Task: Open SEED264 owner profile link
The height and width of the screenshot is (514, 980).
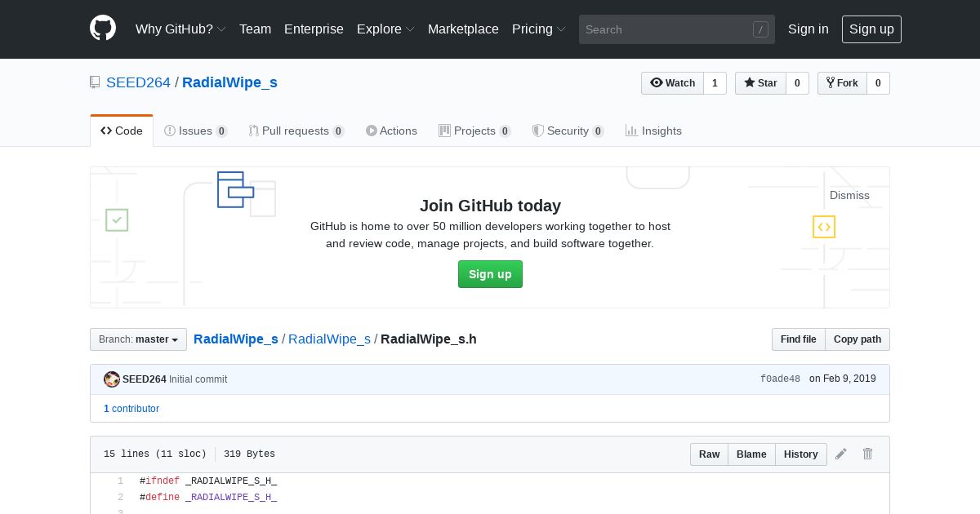Action: coord(138,82)
